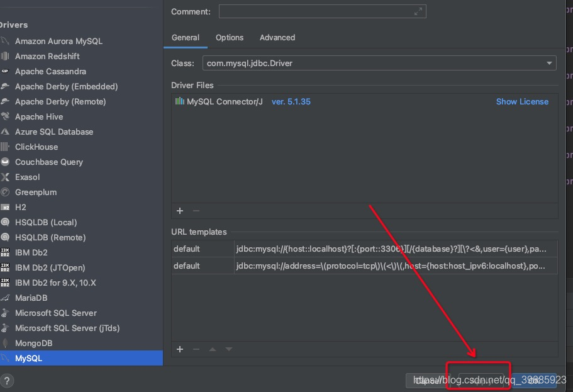Select MongoDB driver
The image size is (573, 392).
(x=81, y=344)
